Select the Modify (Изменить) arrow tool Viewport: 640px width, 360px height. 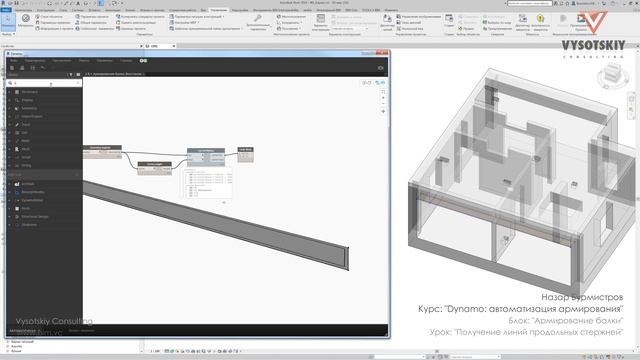point(8,22)
